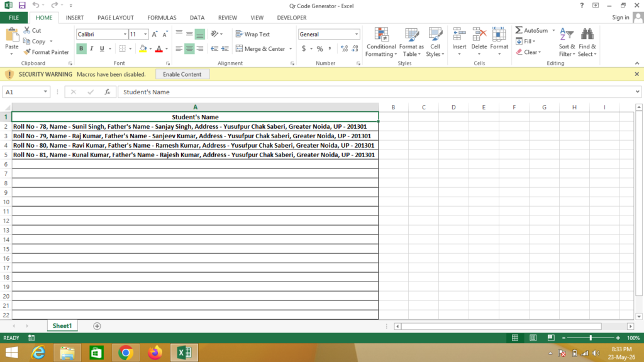This screenshot has width=644, height=362.
Task: Apply Comma Style number format
Action: pos(330,48)
